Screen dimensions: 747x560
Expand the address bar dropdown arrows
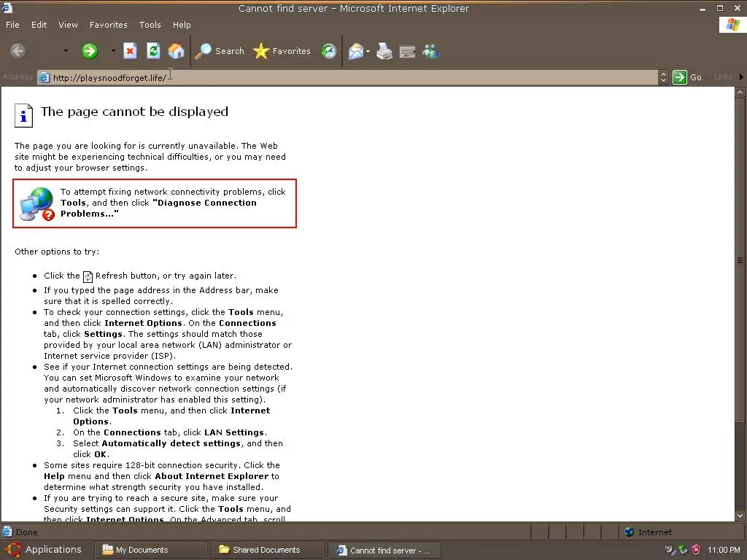coord(663,77)
